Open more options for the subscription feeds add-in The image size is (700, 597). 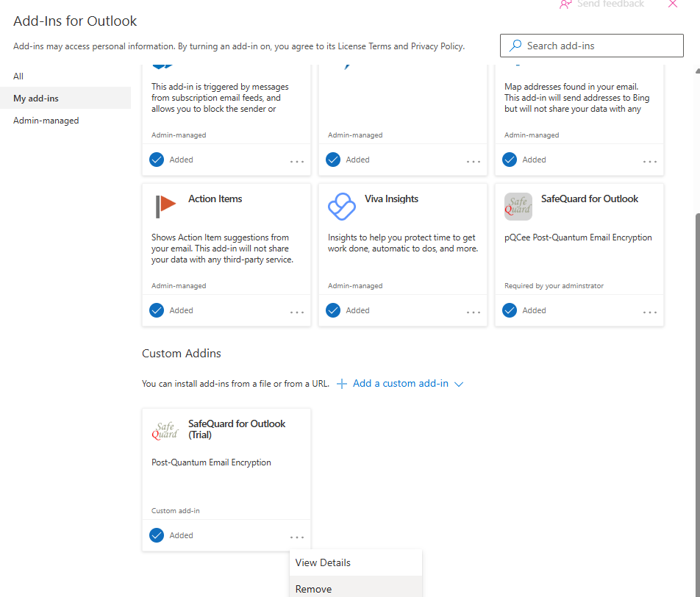pos(297,162)
